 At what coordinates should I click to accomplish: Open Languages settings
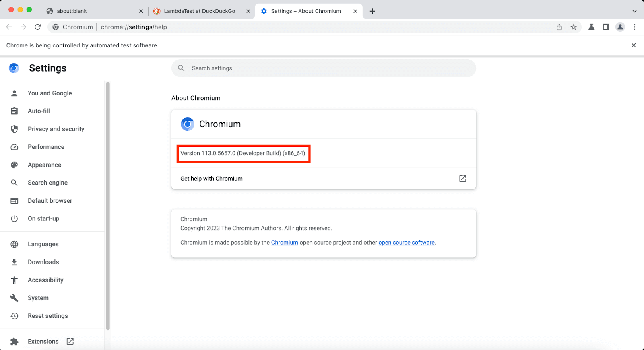tap(43, 244)
